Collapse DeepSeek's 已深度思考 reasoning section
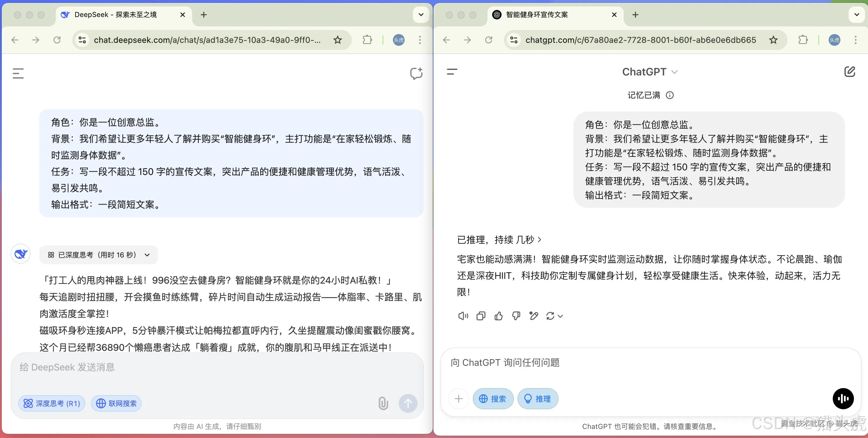868x438 pixels. click(147, 255)
